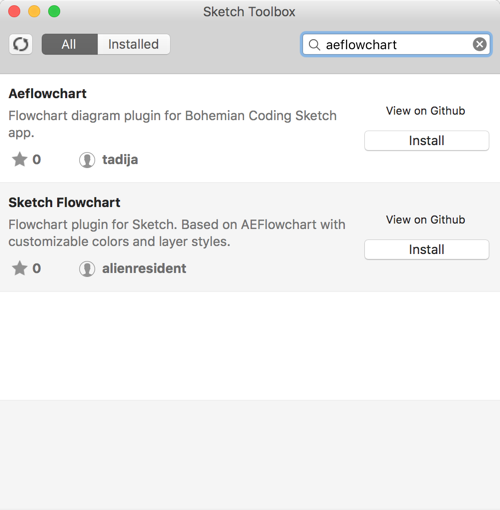500x510 pixels.
Task: Switch to the All tab
Action: [x=69, y=44]
